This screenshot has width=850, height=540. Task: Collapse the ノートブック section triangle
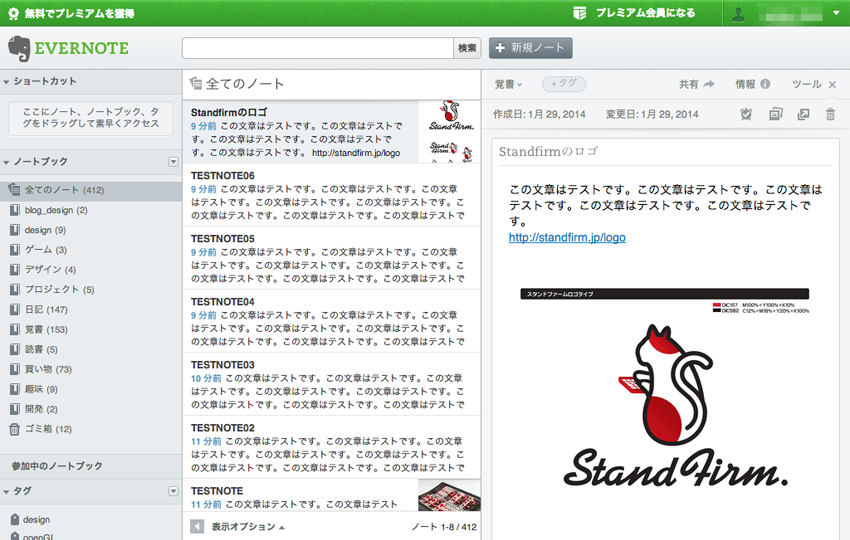pos(7,162)
